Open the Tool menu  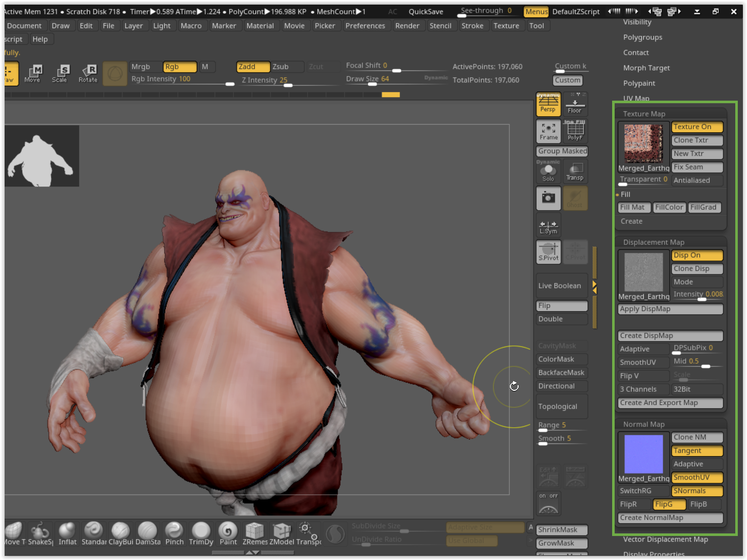pos(536,26)
